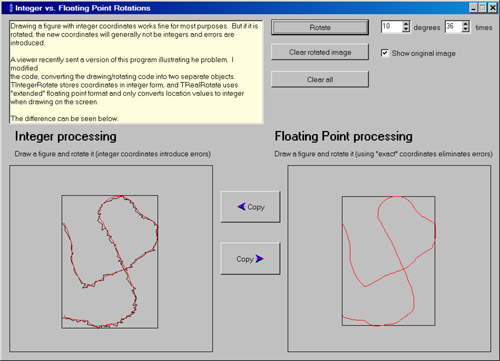Click inside the Floating Point drawing canvas

tap(389, 259)
